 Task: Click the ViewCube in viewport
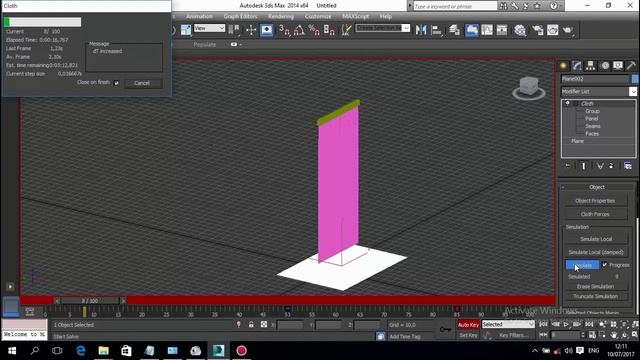tap(529, 88)
